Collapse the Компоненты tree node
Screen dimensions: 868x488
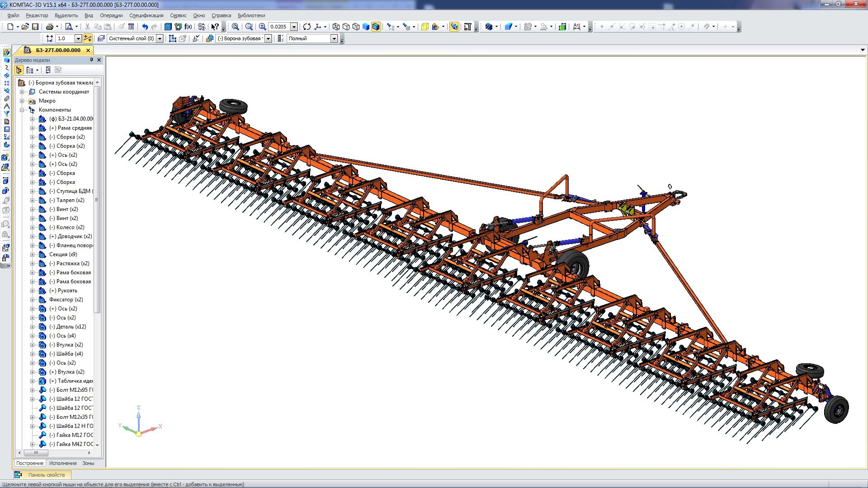point(22,110)
